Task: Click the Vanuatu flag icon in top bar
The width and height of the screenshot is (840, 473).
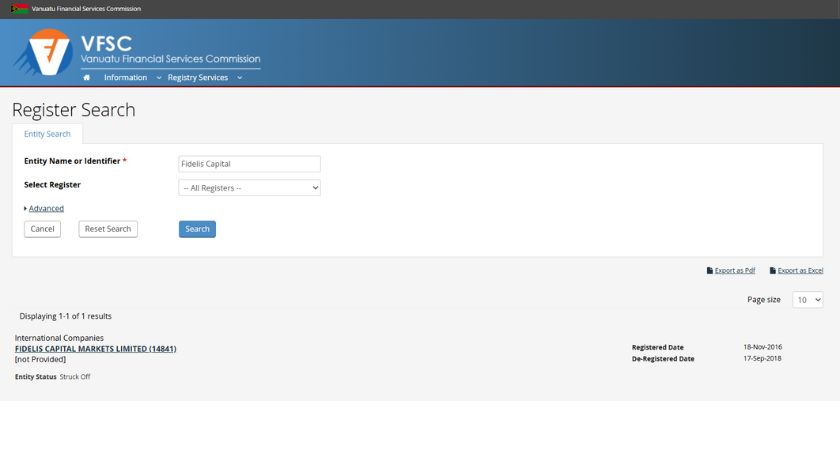Action: point(19,9)
